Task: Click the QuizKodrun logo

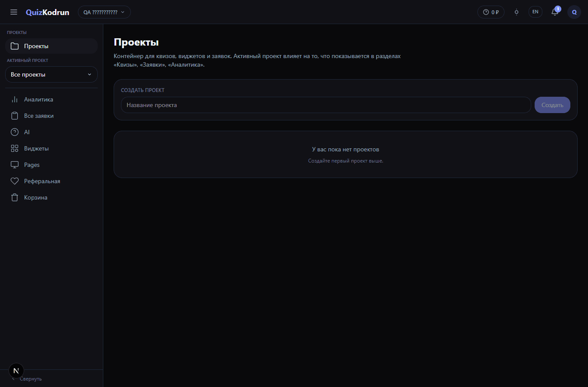Action: pos(47,12)
